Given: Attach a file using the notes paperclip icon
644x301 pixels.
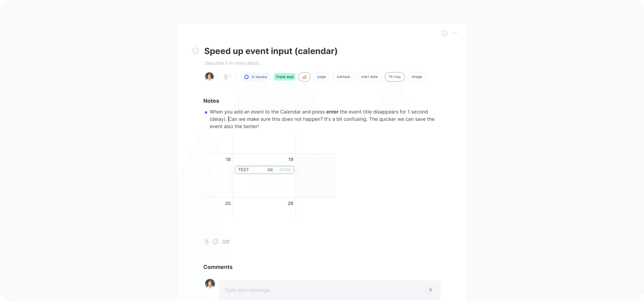Looking at the screenshot, I should pyautogui.click(x=207, y=242).
